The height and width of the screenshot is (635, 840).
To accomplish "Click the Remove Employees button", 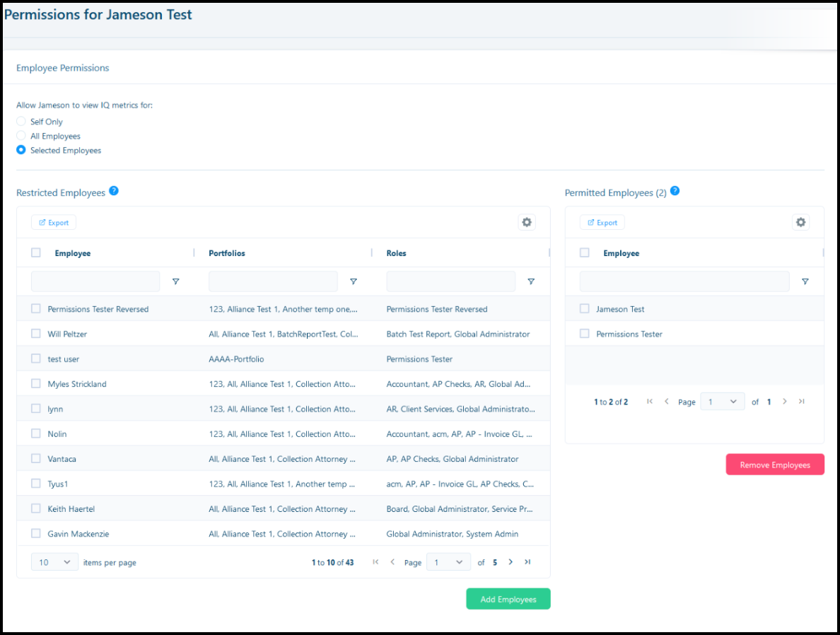I will click(775, 465).
